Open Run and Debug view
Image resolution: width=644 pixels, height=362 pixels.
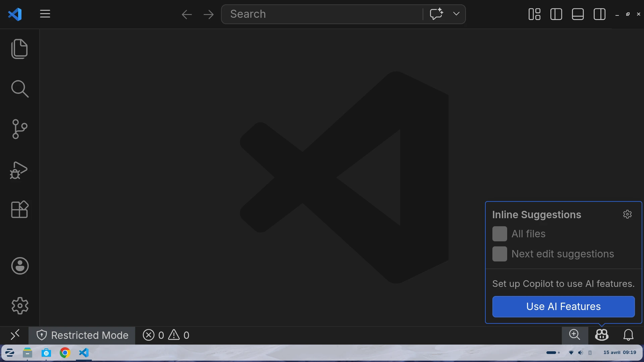click(19, 170)
